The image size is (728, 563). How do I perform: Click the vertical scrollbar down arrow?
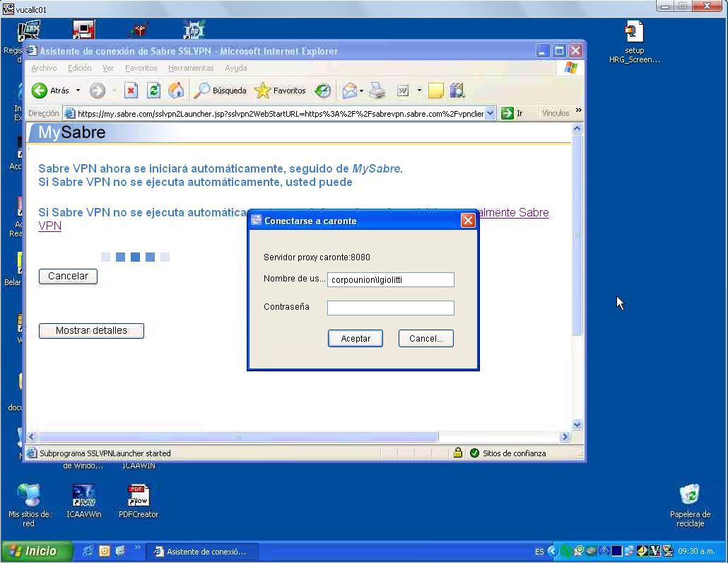(577, 424)
